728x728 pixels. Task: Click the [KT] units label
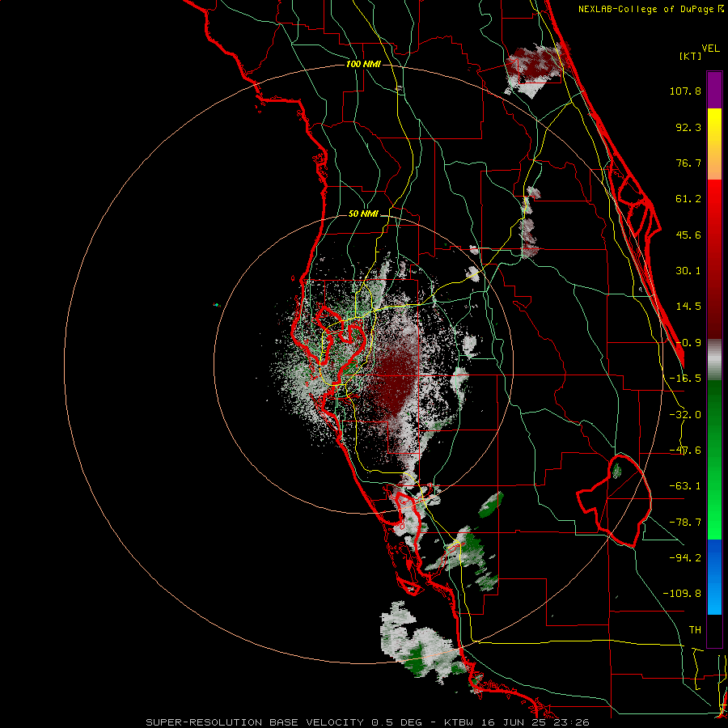[x=691, y=57]
